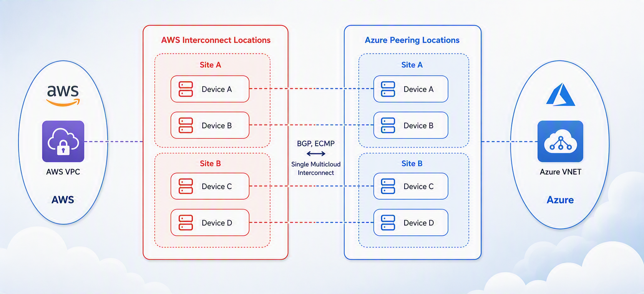The height and width of the screenshot is (294, 644).
Task: Click the "Azure Peering Locations" title
Action: tap(412, 40)
